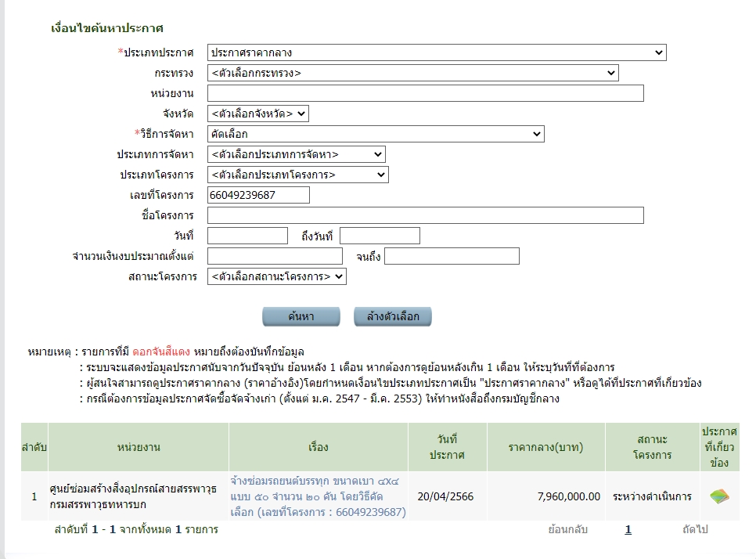Image resolution: width=756 pixels, height=559 pixels.
Task: Click the วันที่ start date field
Action: (247, 236)
